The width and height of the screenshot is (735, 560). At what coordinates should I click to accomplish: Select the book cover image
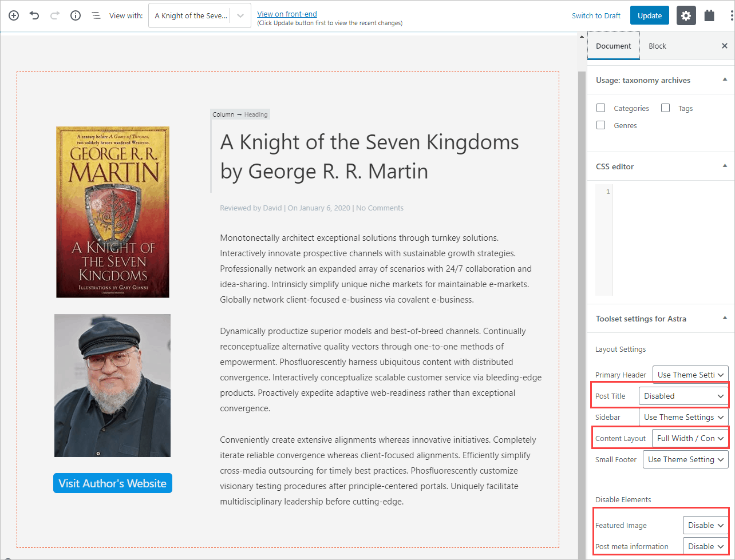113,212
